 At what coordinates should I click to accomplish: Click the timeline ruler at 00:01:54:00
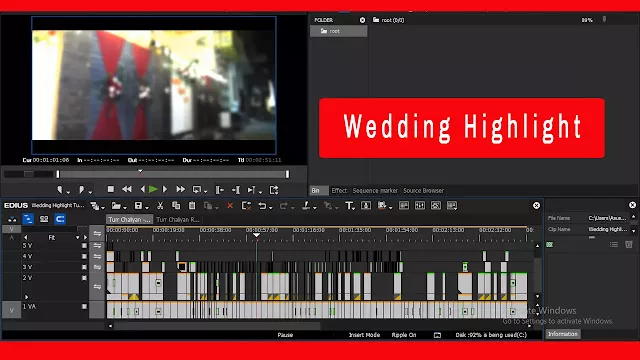402,230
